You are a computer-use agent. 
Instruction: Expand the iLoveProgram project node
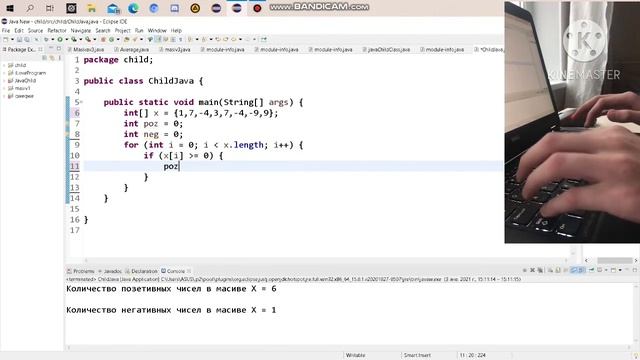pyautogui.click(x=4, y=73)
